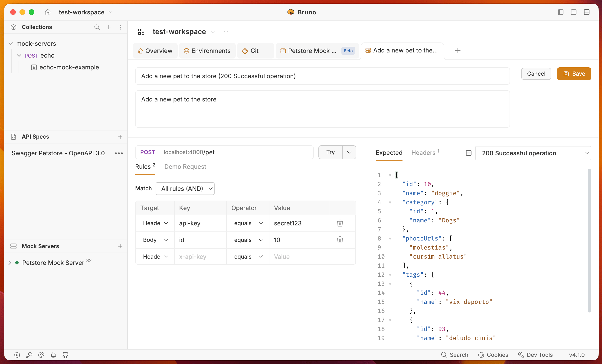The image size is (602, 364).
Task: Open the 200 Successful operation dropdown
Action: pyautogui.click(x=533, y=153)
